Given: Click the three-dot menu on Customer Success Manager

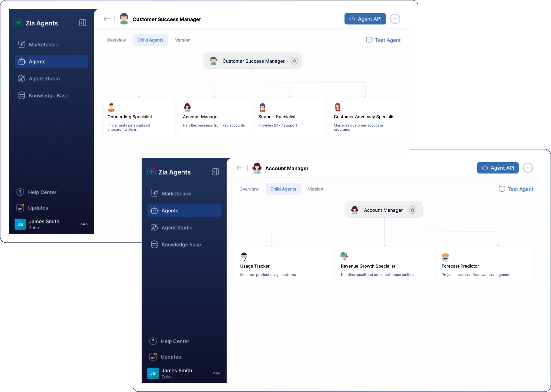Looking at the screenshot, I should point(395,19).
